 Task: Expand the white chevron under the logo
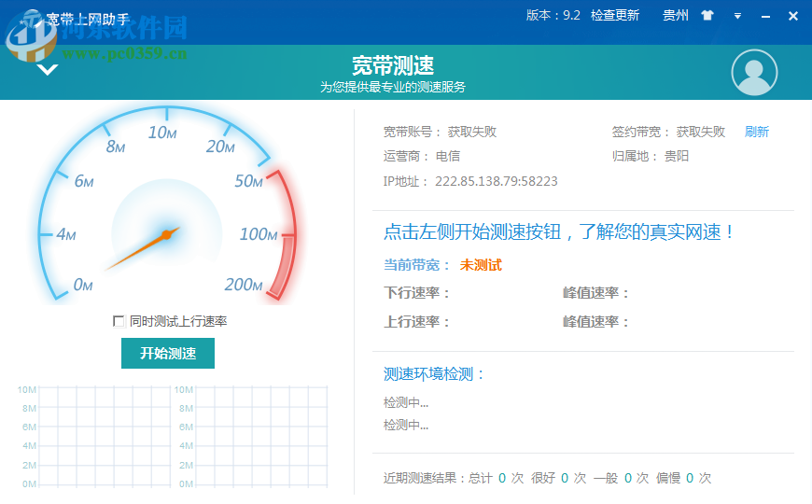(47, 69)
